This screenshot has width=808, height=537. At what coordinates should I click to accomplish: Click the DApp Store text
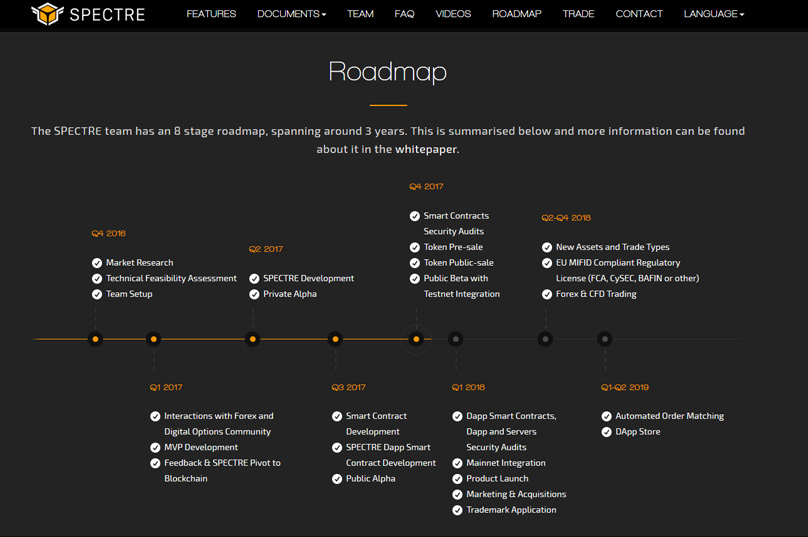638,431
